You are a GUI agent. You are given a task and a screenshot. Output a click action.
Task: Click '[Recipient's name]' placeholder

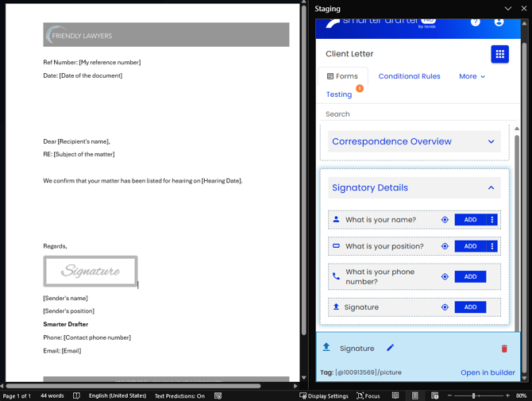point(83,141)
